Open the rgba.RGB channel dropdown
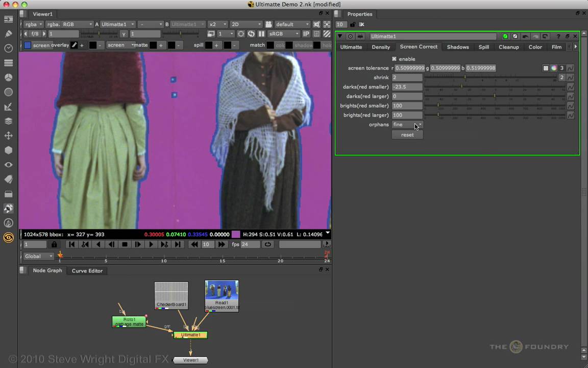The image size is (588, 368). point(69,24)
